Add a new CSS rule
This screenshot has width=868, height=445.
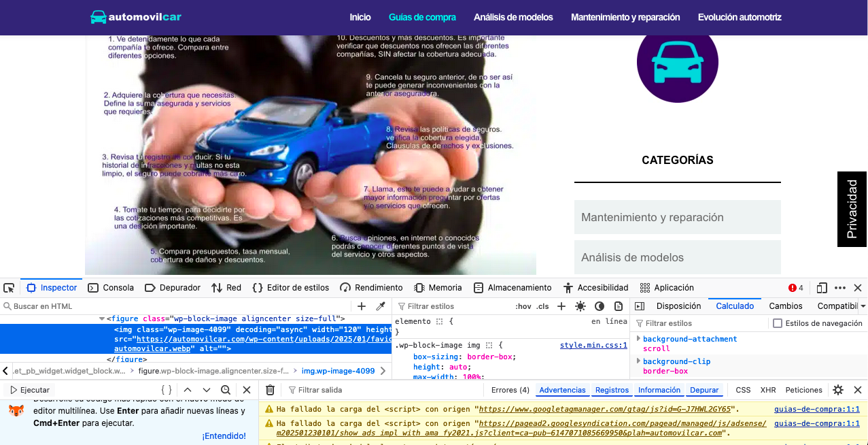[561, 306]
